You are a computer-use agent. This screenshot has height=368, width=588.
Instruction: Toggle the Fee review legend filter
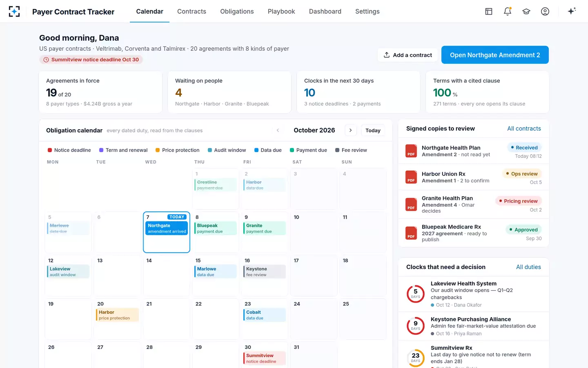[351, 150]
